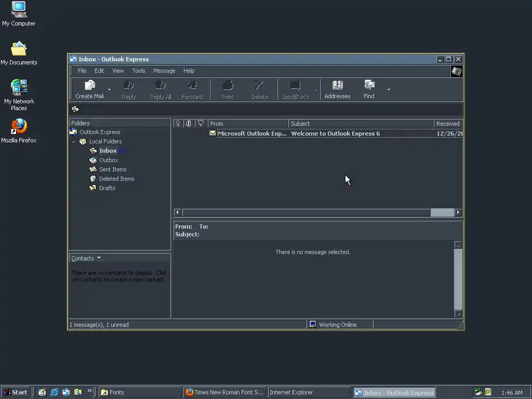Select the Inbox folder
Viewport: 532px width, 399px height.
pyautogui.click(x=108, y=151)
